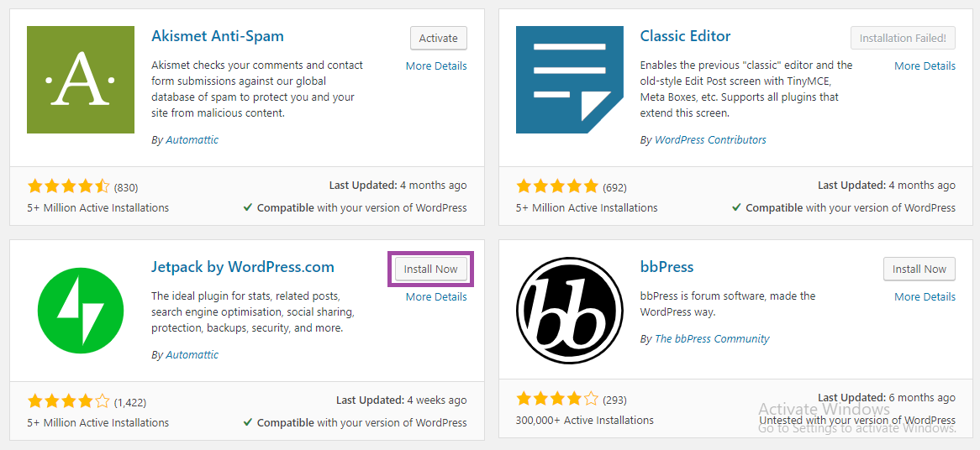This screenshot has height=450, width=980.
Task: Open More Details for Akismet
Action: (x=436, y=65)
